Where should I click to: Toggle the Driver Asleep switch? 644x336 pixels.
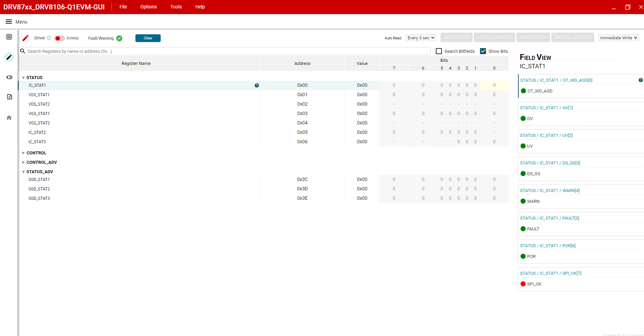[x=60, y=38]
